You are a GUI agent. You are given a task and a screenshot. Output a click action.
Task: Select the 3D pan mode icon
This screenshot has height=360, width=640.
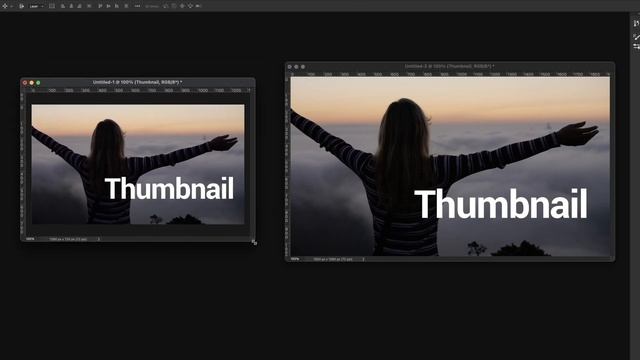[182, 6]
